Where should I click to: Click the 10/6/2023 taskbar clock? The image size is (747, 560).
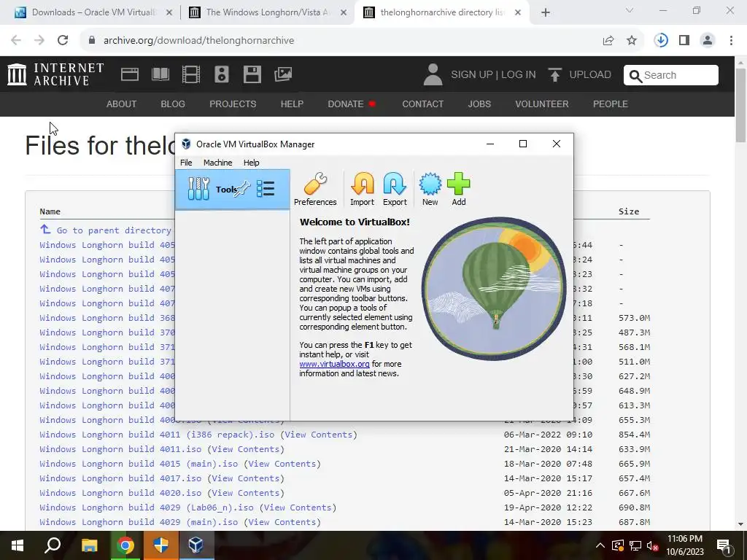click(684, 545)
